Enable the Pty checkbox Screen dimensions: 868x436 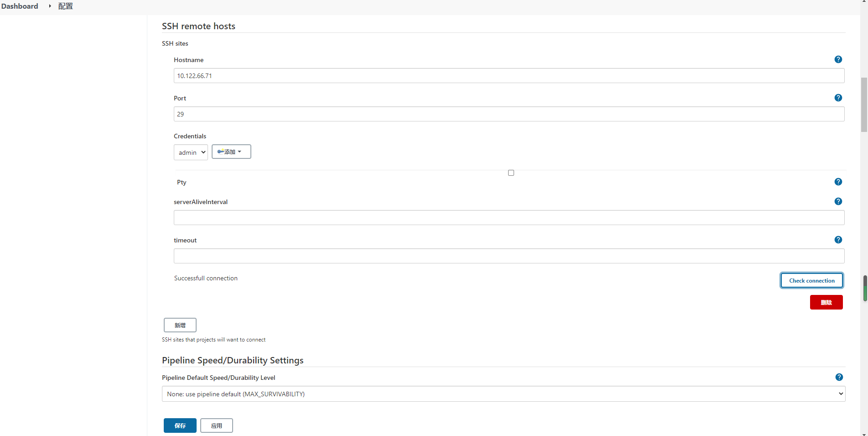tap(511, 173)
